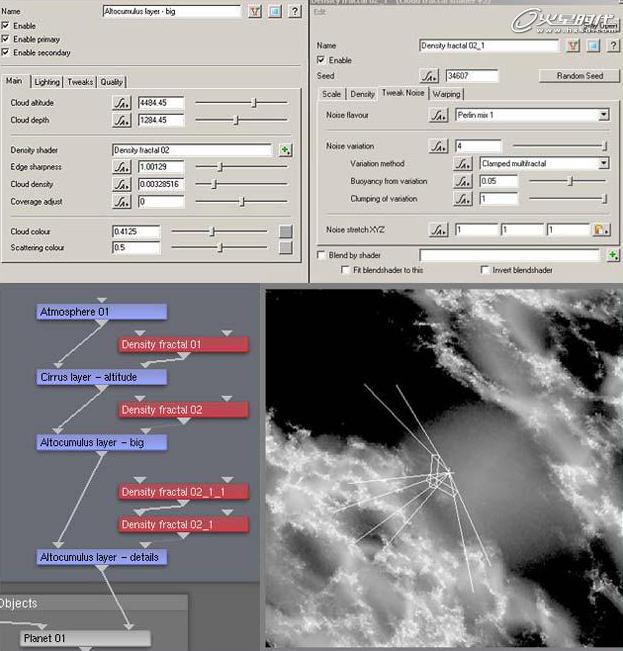Screen dimensions: 623x651
Task: Enable Fit blendshader to this
Action: [x=345, y=270]
